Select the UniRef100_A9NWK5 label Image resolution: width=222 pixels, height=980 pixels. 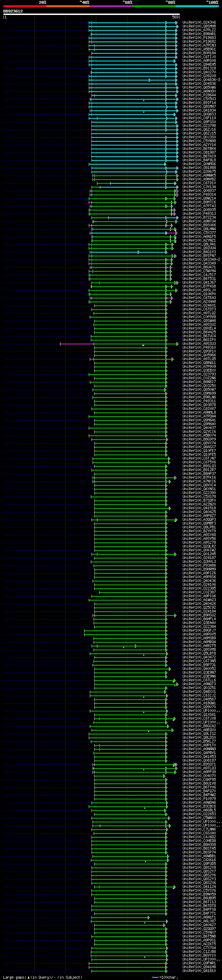[199, 175]
